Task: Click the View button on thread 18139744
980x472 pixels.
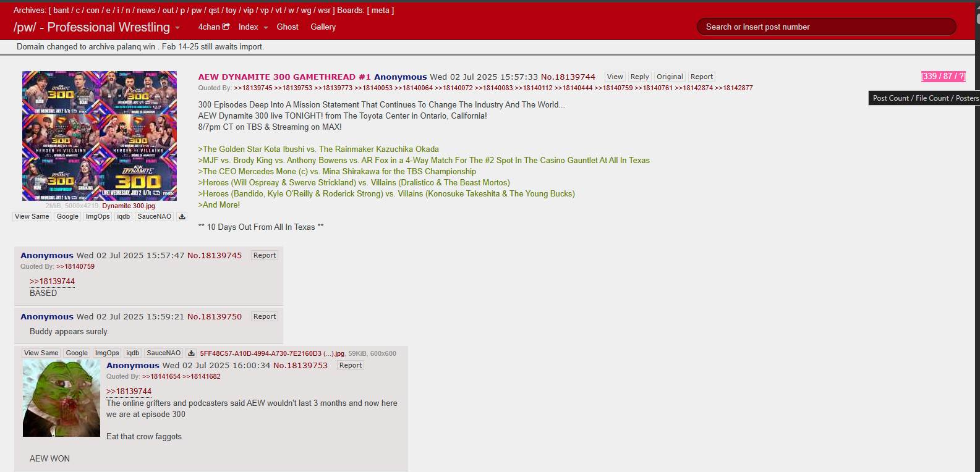Action: pos(615,77)
